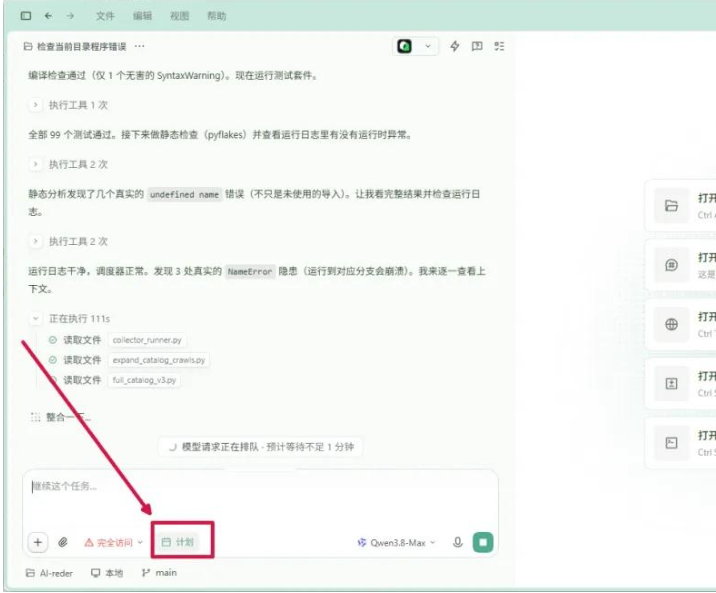Open full_catalog_v3.py file chip

click(x=144, y=380)
